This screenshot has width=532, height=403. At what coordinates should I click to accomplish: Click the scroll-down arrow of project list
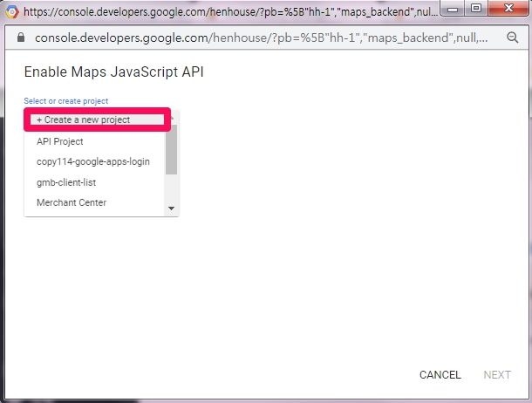coord(171,208)
